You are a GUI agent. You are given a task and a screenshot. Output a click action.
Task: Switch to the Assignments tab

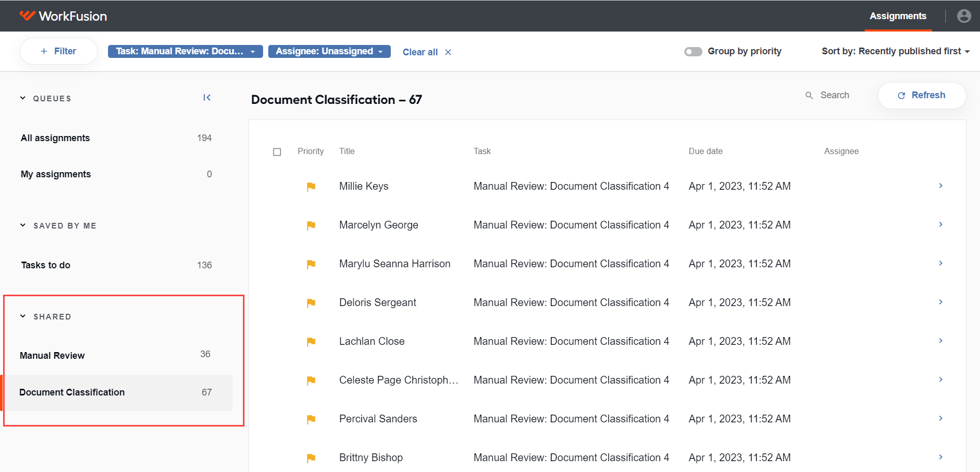pos(898,16)
